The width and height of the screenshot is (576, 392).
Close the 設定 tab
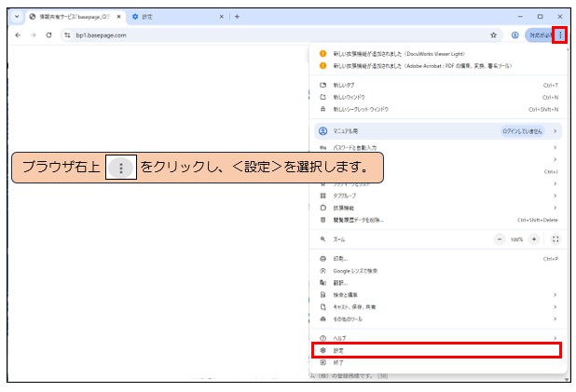tap(222, 17)
